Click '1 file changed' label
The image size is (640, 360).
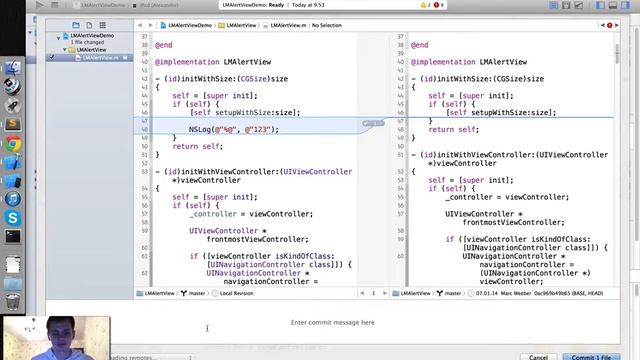coord(87,42)
